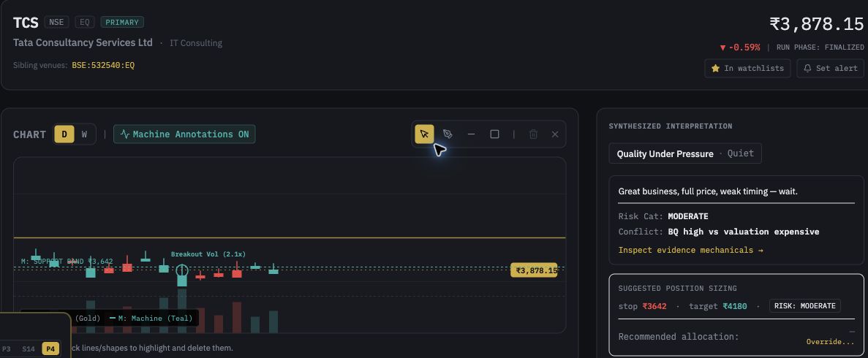Viewport: 868px width, 358px height.
Task: Click the RUN PHASE: FINALIZED status
Action: 820,47
